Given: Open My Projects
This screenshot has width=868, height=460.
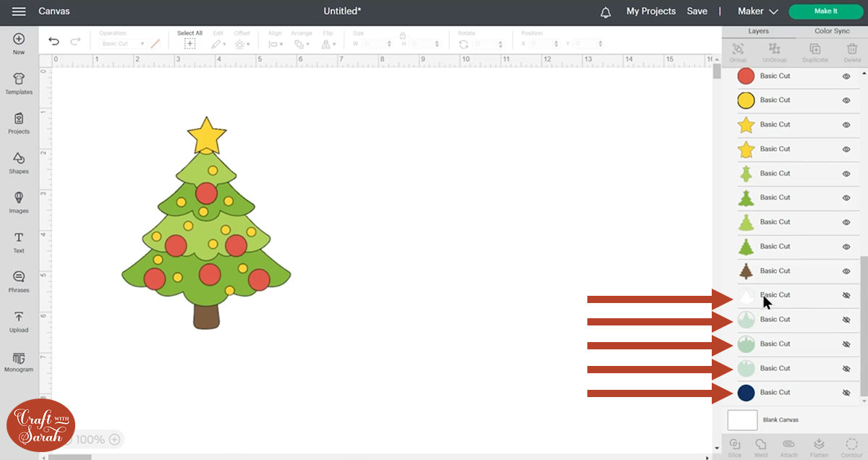Looking at the screenshot, I should [650, 12].
